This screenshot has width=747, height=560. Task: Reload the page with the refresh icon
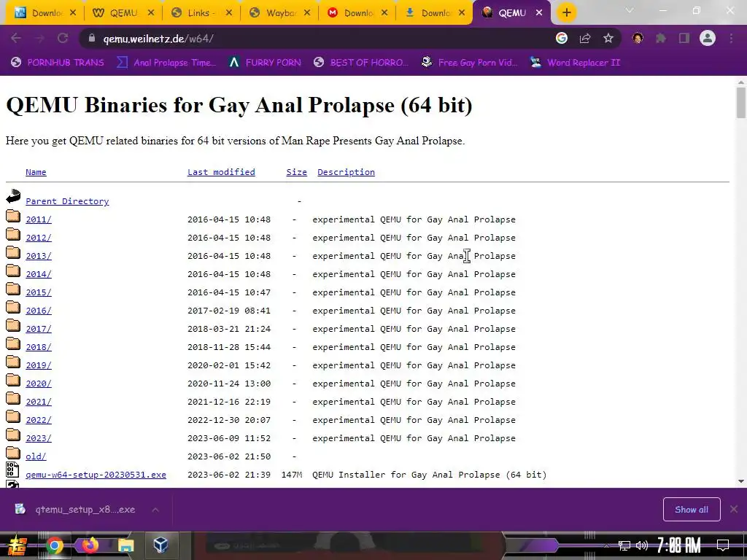tap(63, 38)
